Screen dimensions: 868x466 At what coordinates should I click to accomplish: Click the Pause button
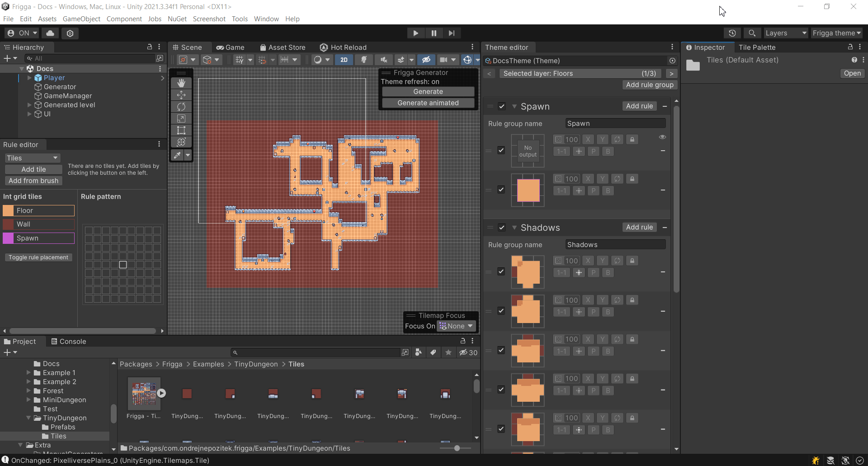click(x=434, y=33)
